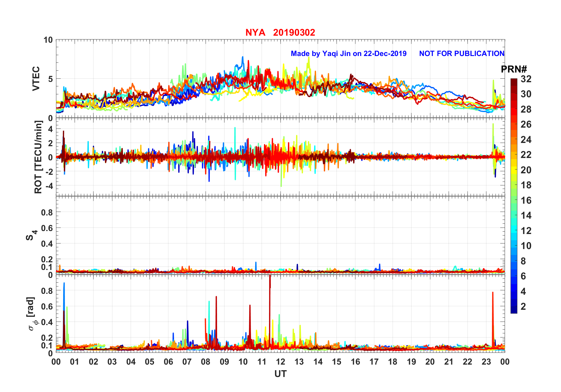Click x-axis hour label 03
This screenshot has height=392, width=561.
tap(112, 362)
